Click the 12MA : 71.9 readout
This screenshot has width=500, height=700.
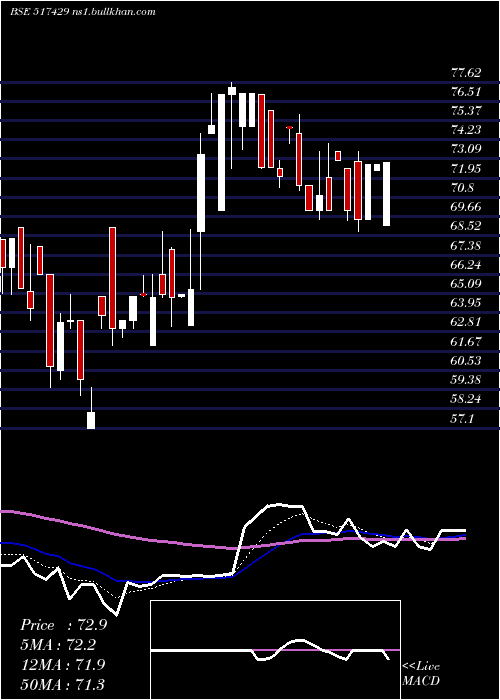pyautogui.click(x=63, y=665)
